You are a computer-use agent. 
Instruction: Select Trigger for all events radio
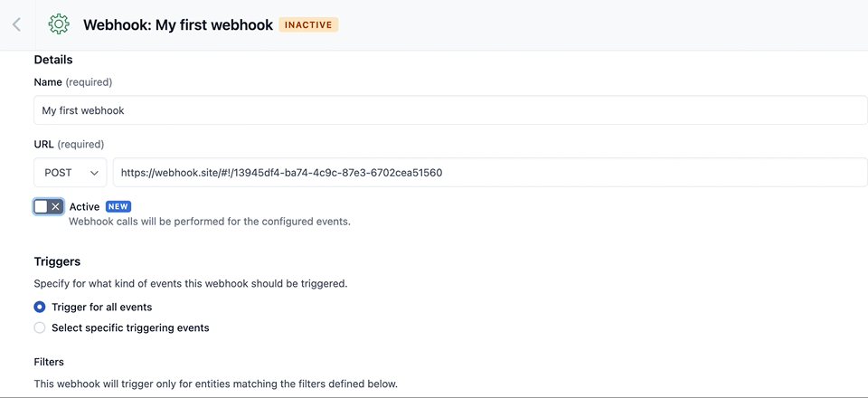point(39,307)
